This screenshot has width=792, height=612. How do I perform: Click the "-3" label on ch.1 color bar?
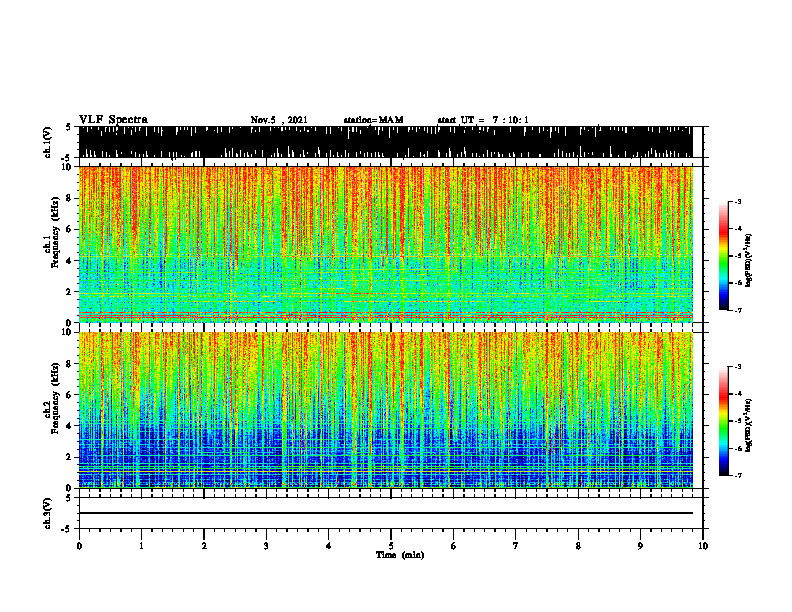click(738, 201)
